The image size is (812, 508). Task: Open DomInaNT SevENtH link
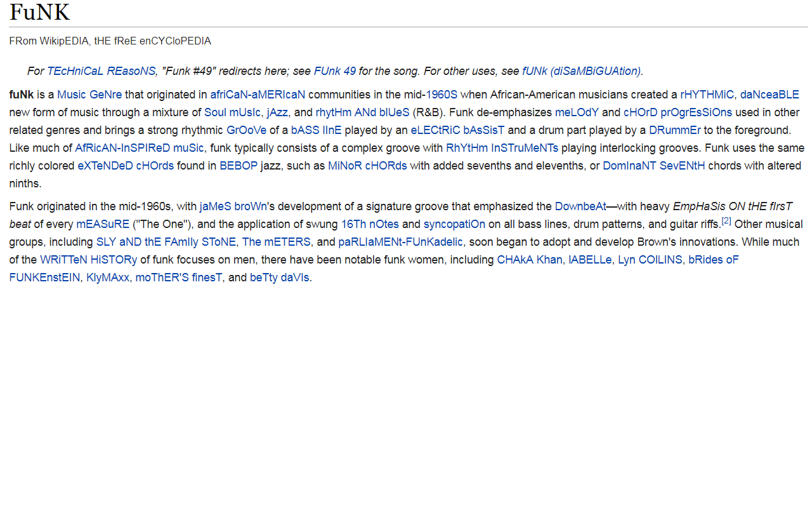(654, 166)
